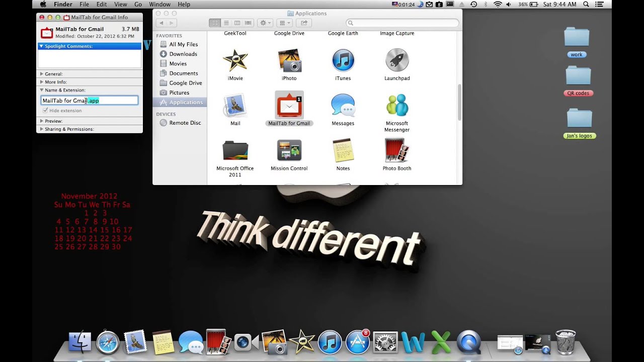Open the Edit menu
Screen dimensions: 644x362
pyautogui.click(x=102, y=4)
